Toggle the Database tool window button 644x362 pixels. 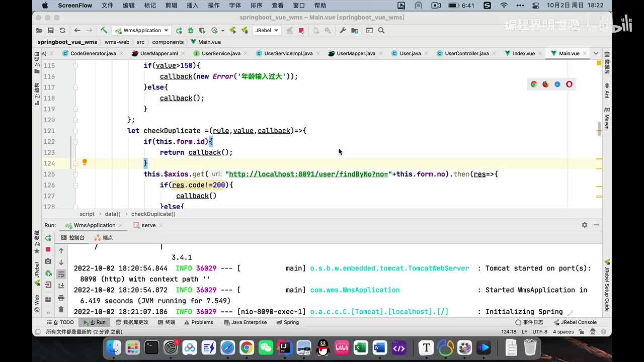[607, 64]
